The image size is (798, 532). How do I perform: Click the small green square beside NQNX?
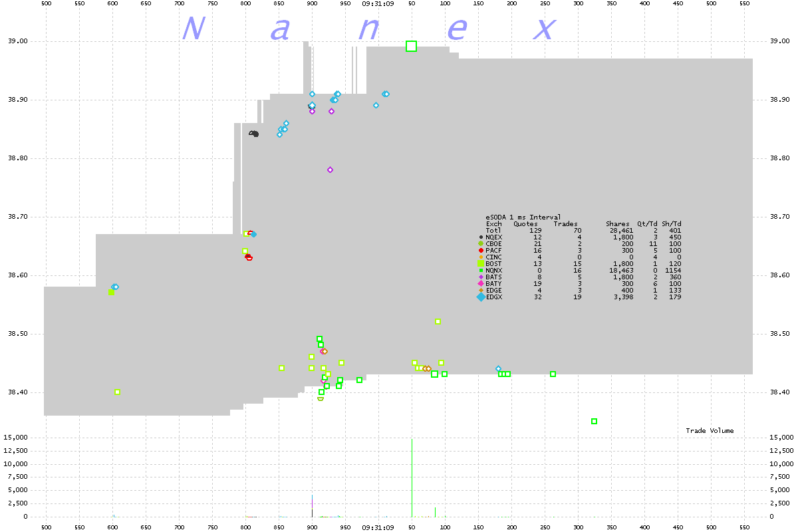click(481, 270)
